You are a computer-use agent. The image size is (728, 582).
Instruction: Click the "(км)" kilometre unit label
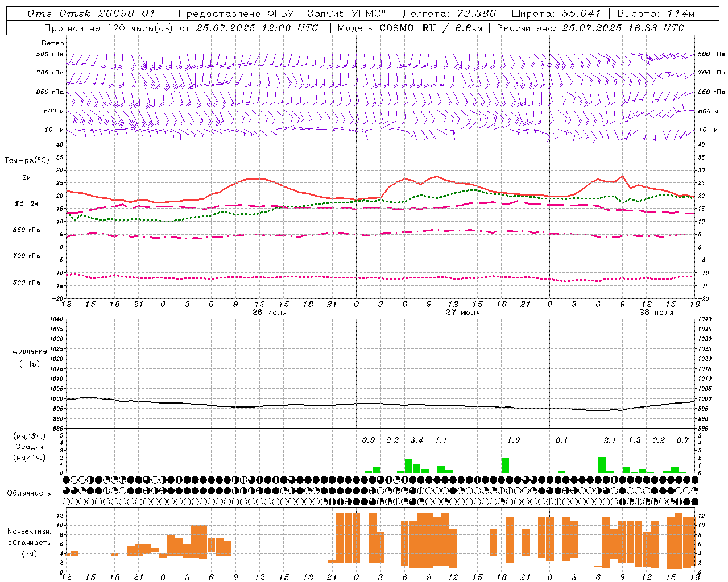pos(30,553)
